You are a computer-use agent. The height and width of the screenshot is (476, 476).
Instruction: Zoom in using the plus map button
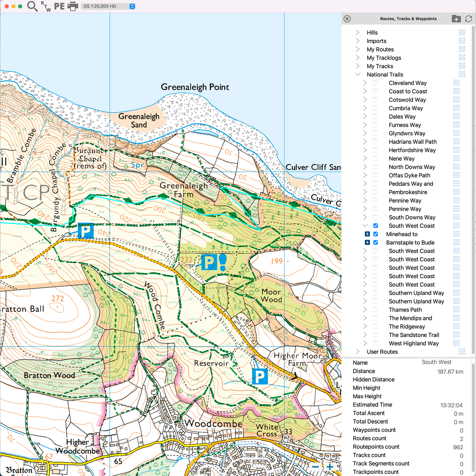point(330,466)
